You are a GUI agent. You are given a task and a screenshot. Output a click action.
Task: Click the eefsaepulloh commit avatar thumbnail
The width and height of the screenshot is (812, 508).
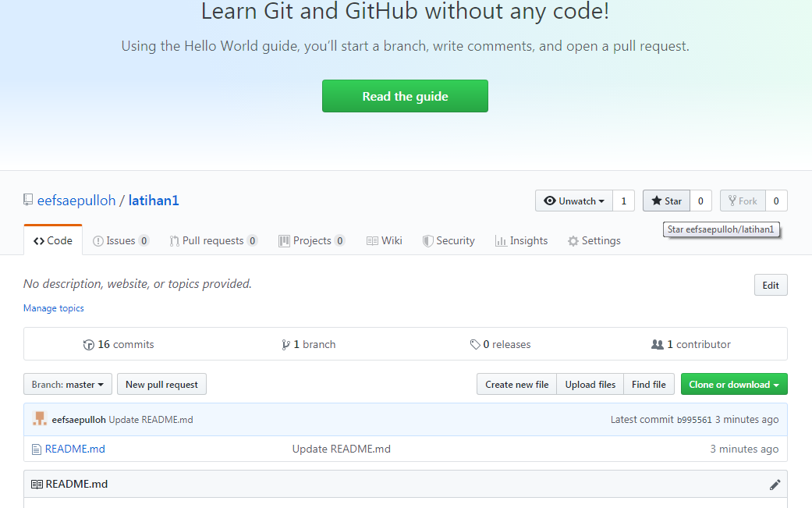click(x=39, y=418)
